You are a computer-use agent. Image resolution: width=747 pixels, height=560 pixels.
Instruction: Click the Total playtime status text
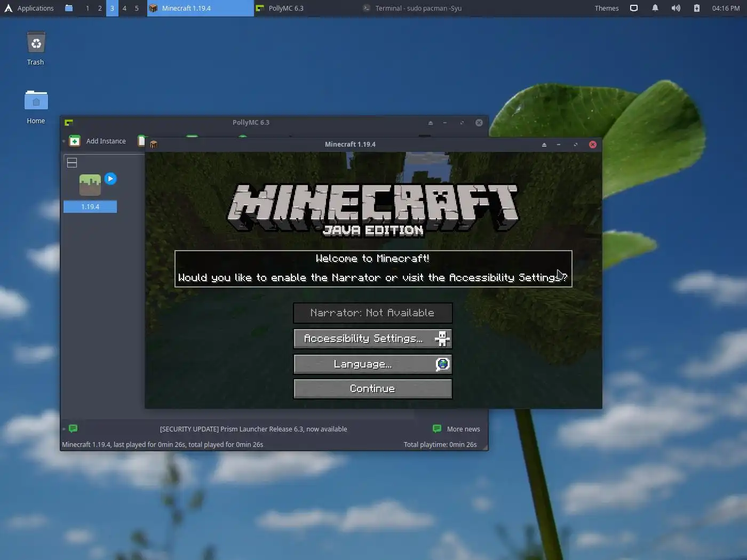(x=440, y=444)
